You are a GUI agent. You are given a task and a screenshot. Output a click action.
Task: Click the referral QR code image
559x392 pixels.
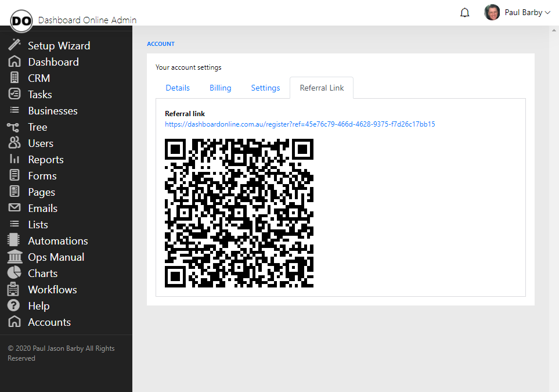pyautogui.click(x=239, y=213)
